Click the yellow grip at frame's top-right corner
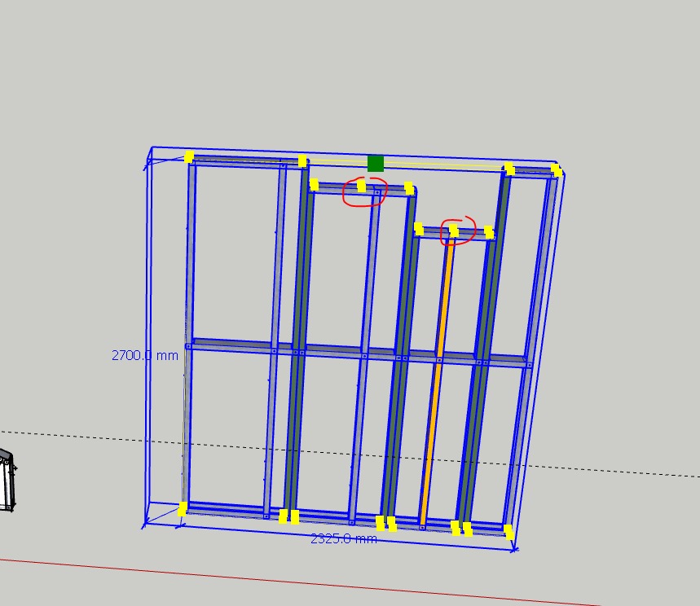The width and height of the screenshot is (700, 606). click(557, 170)
